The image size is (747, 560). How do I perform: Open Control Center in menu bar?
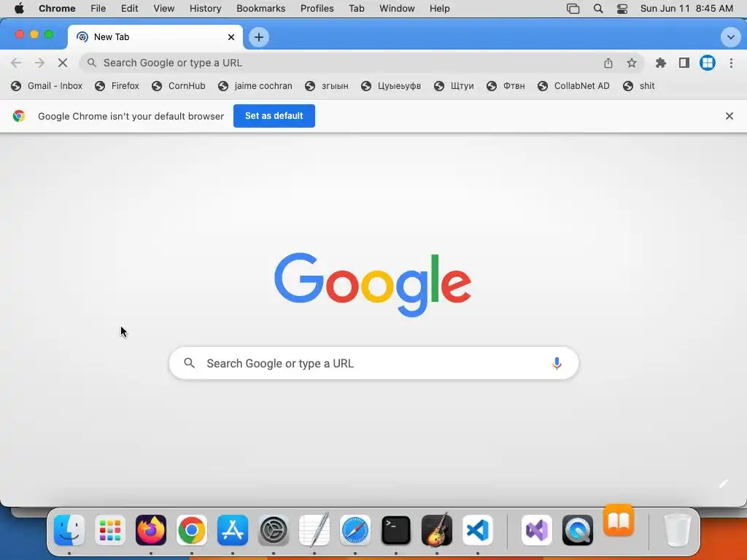pyautogui.click(x=622, y=9)
